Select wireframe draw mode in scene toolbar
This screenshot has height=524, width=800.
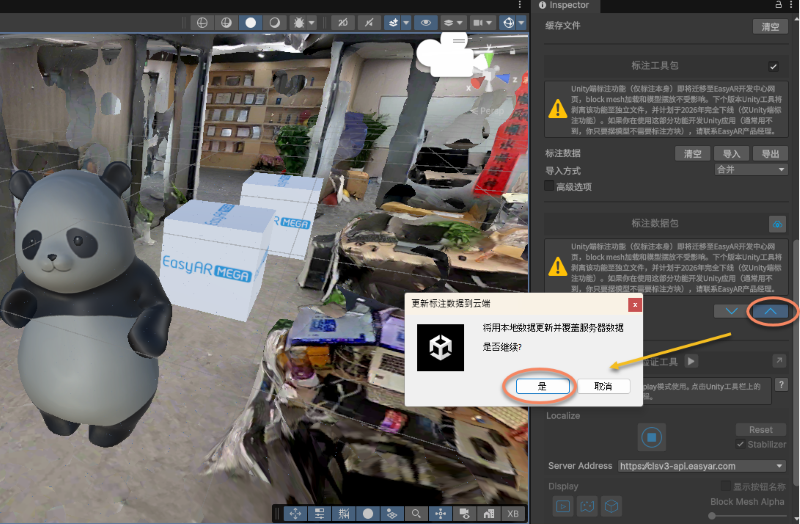202,22
